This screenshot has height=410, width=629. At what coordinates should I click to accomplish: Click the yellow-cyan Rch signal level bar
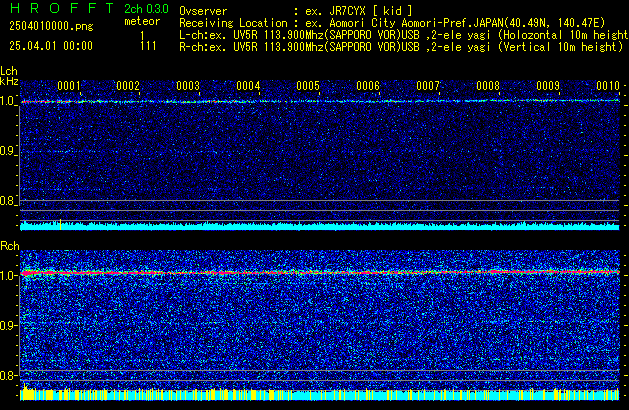coord(320,394)
